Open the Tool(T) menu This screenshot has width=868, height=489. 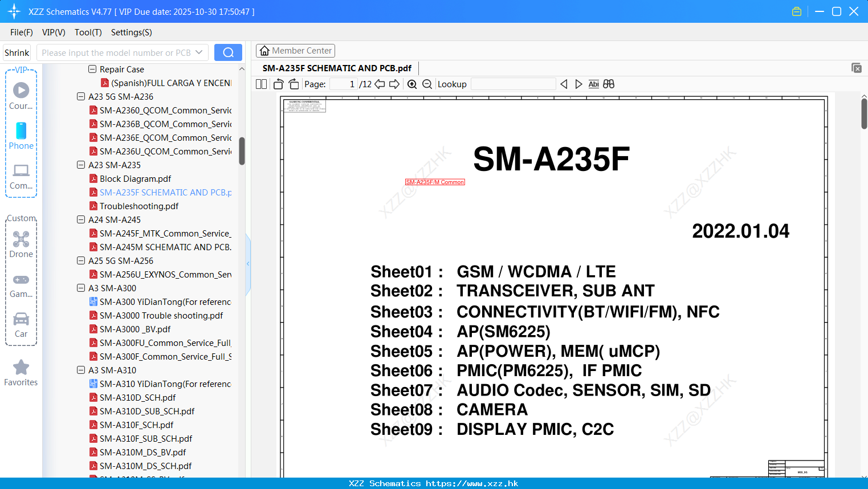tap(88, 32)
